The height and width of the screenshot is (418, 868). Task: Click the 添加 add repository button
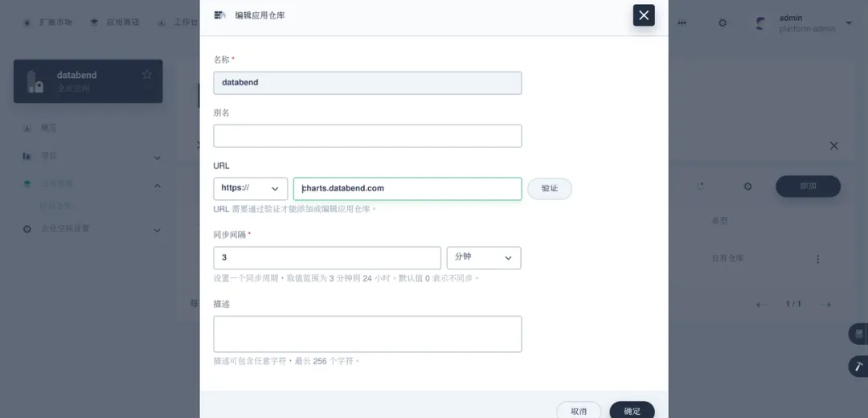(809, 186)
